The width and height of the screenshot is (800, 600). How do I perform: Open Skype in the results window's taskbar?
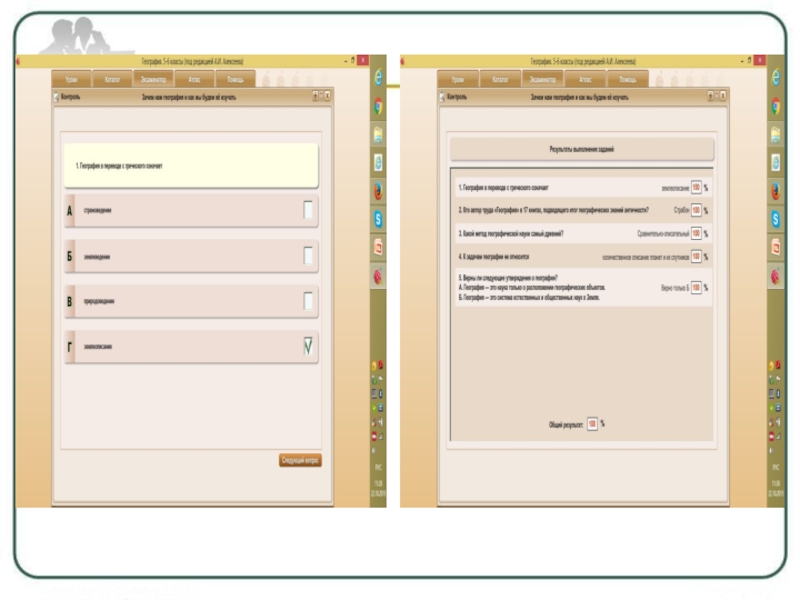click(x=776, y=219)
